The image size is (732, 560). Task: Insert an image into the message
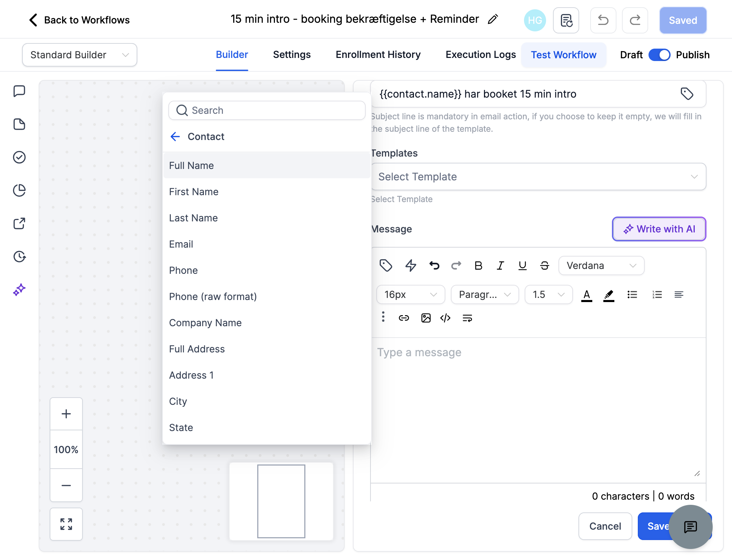(x=426, y=318)
